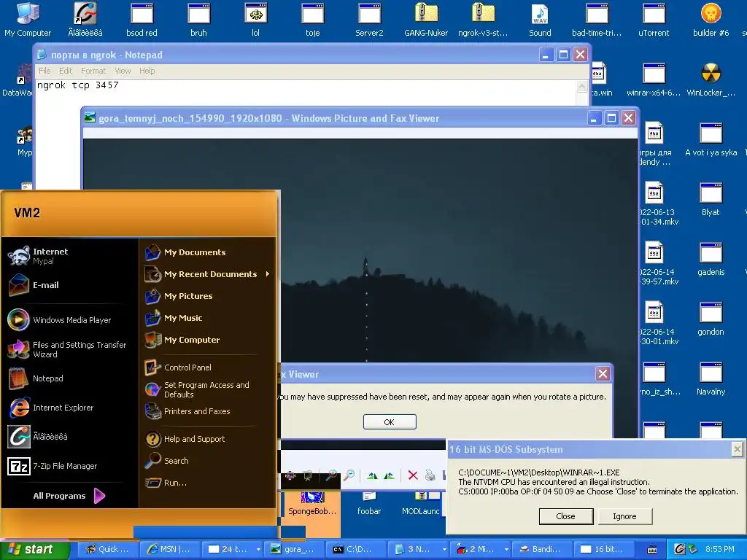Click Rotate Counterclockwise in Picture Viewer toolbar
This screenshot has height=560, width=747.
click(390, 475)
